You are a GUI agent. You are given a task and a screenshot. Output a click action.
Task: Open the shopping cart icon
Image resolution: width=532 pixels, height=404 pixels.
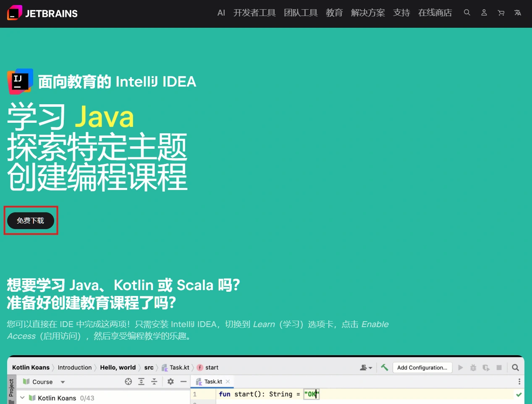click(501, 13)
